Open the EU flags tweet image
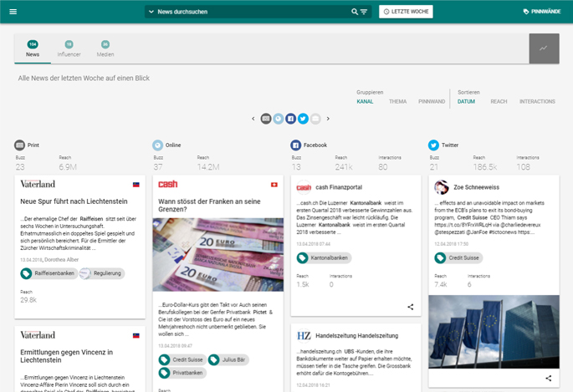Image resolution: width=573 pixels, height=392 pixels. [494, 332]
